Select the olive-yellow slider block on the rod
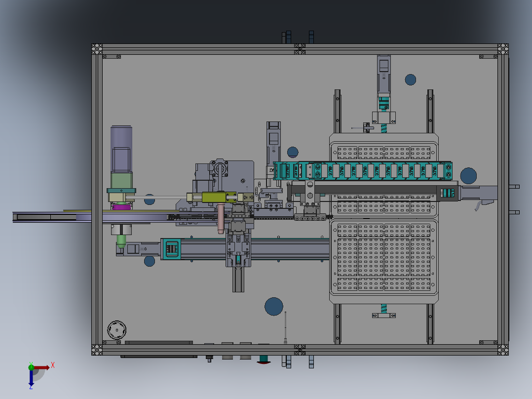This screenshot has width=532, height=399. (214, 197)
